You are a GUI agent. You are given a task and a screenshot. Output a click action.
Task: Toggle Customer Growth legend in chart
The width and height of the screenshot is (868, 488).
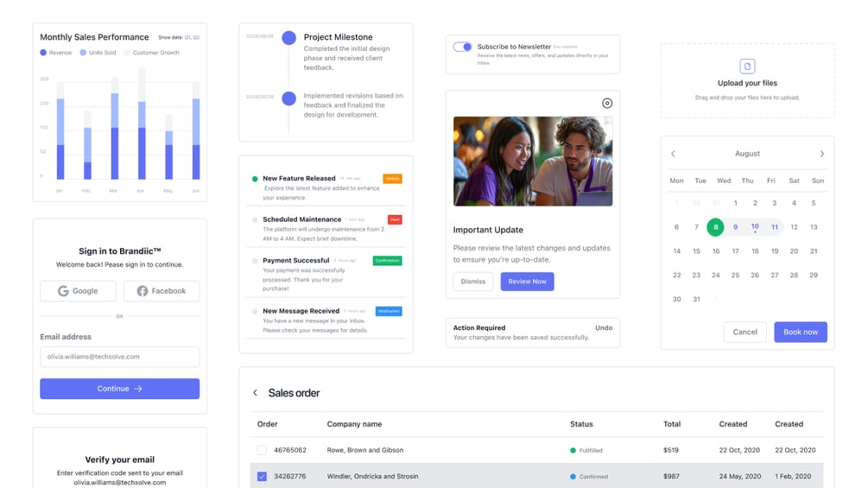click(152, 53)
